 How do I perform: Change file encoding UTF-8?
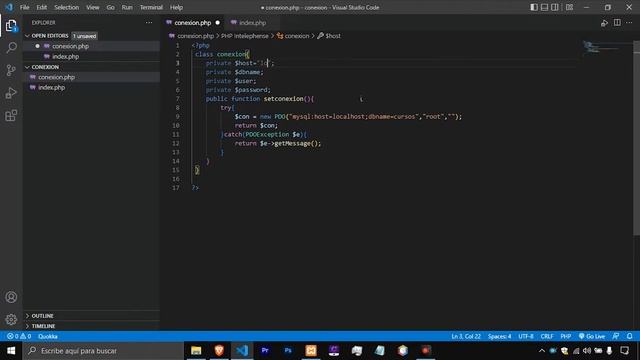pos(526,336)
